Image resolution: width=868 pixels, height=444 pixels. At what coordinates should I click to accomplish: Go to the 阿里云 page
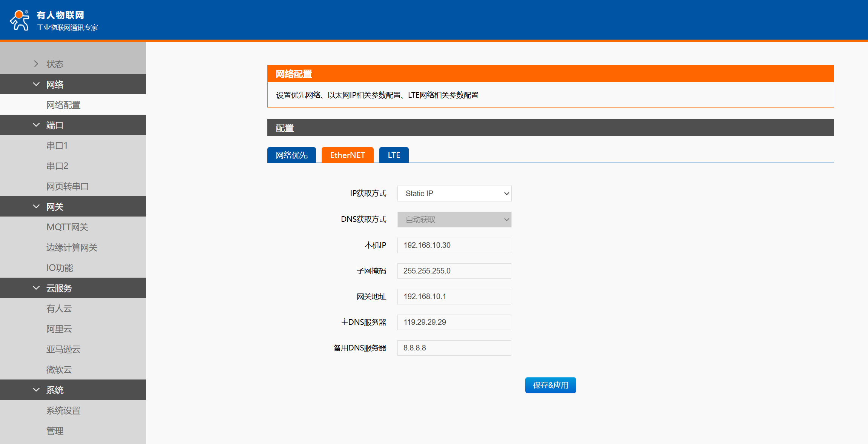point(59,329)
